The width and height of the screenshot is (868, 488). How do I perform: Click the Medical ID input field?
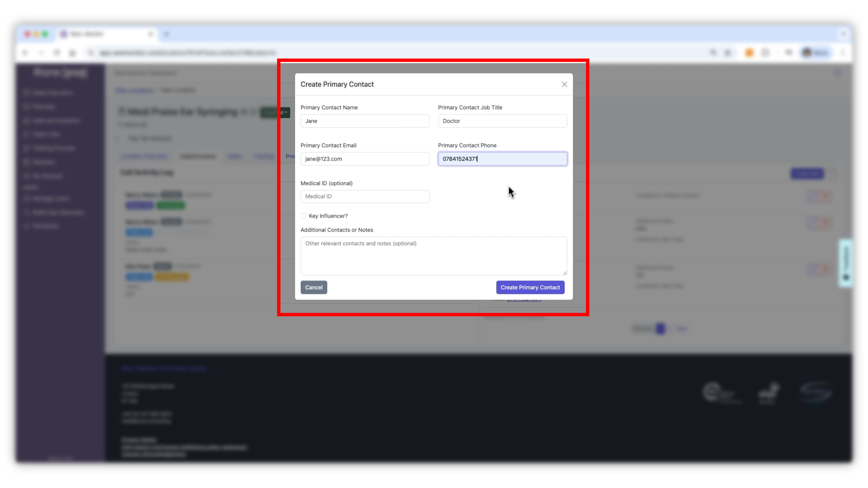click(365, 196)
